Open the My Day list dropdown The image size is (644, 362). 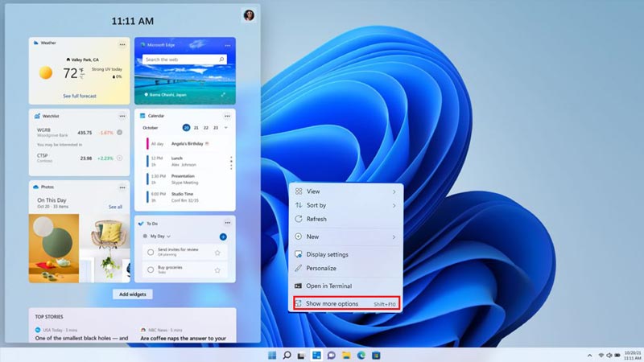159,237
